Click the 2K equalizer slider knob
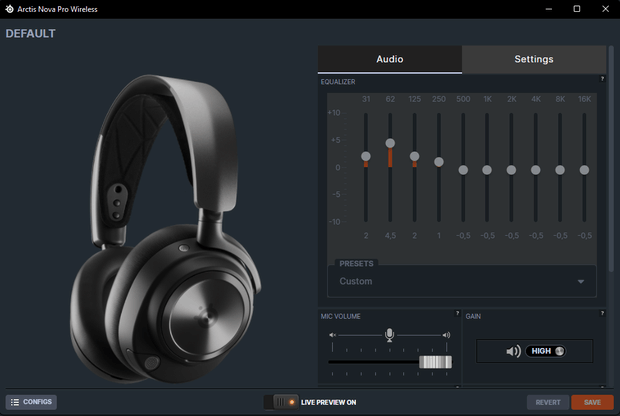This screenshot has height=416, width=620. coord(511,170)
